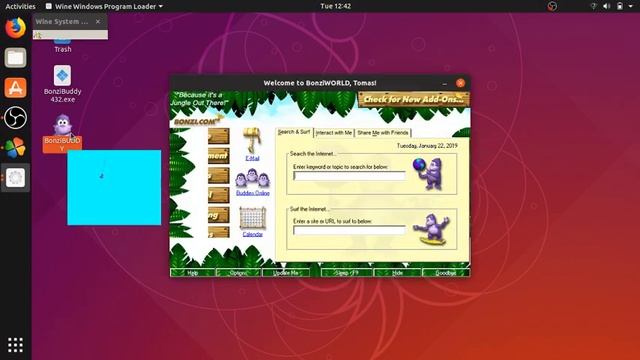Click the Hide button
Viewport: 640px width, 360px height.
pyautogui.click(x=398, y=273)
